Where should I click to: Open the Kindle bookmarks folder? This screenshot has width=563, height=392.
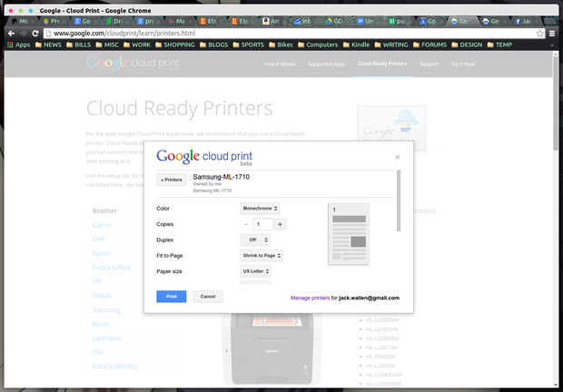[357, 44]
